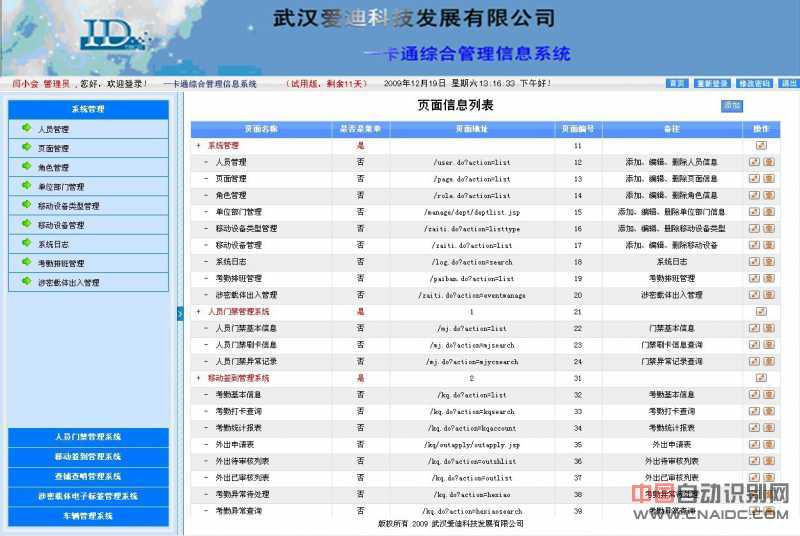Click edit icon for 人员门禁基本信息 row
This screenshot has height=536, width=800.
click(754, 328)
